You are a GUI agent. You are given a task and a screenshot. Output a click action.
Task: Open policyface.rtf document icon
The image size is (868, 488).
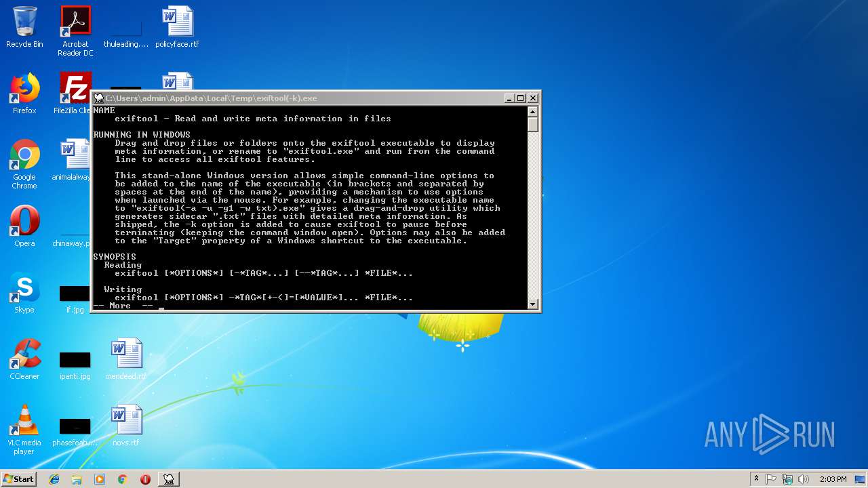pos(177,27)
